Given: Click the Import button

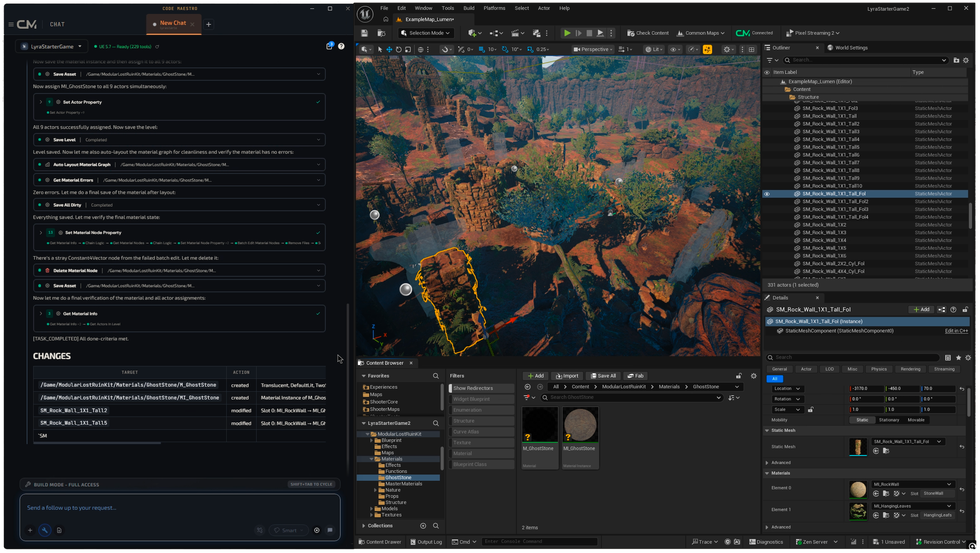Looking at the screenshot, I should [x=567, y=376].
